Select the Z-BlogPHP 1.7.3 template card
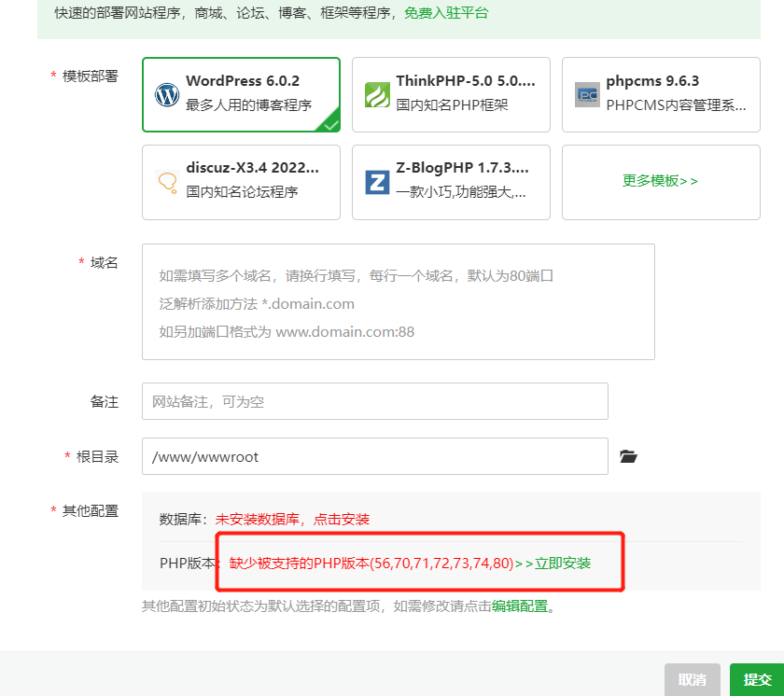 pos(451,182)
